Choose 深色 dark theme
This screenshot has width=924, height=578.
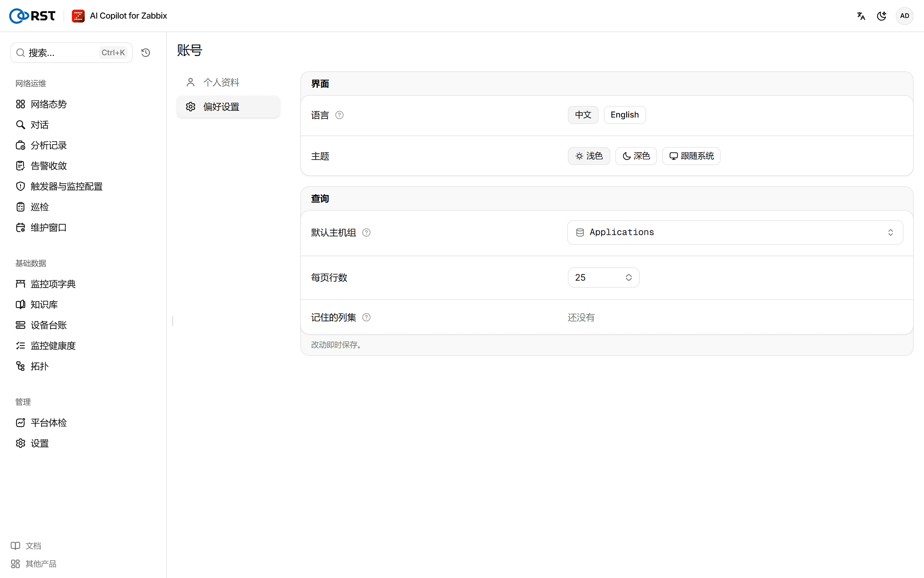point(636,156)
